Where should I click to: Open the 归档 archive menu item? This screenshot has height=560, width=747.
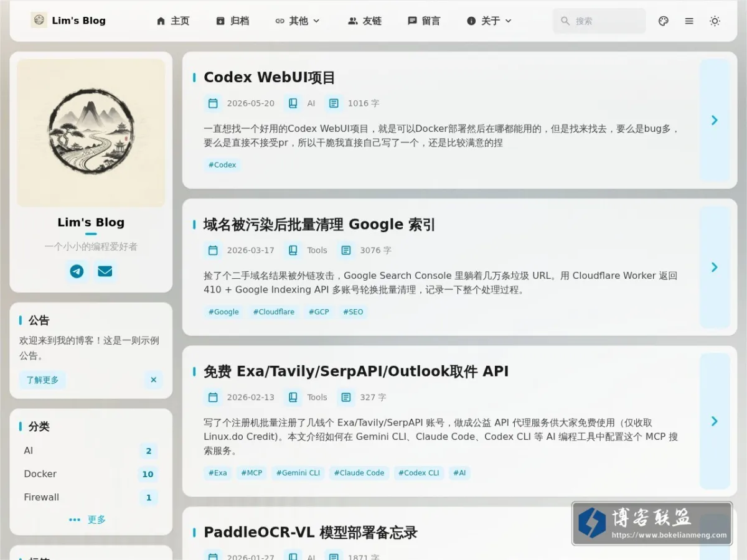point(232,21)
